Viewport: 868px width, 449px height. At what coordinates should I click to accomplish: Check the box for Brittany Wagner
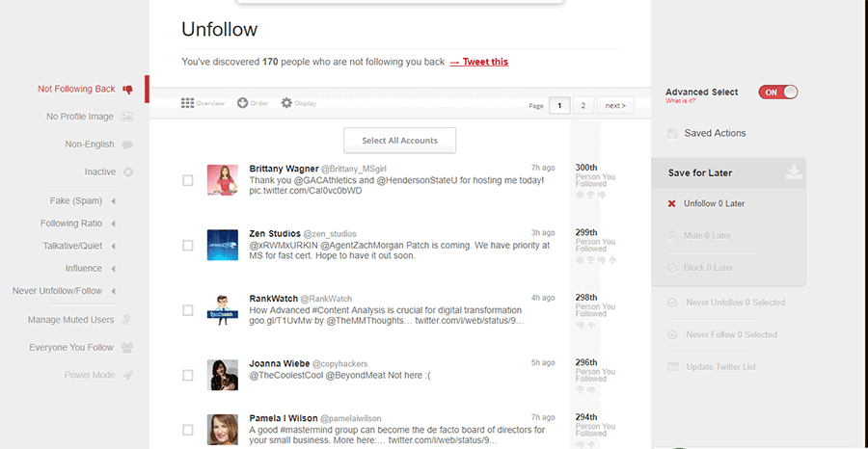pyautogui.click(x=188, y=180)
